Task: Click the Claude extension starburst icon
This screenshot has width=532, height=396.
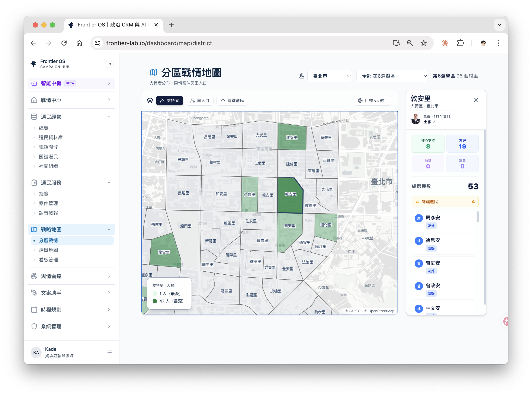Action: tap(445, 43)
